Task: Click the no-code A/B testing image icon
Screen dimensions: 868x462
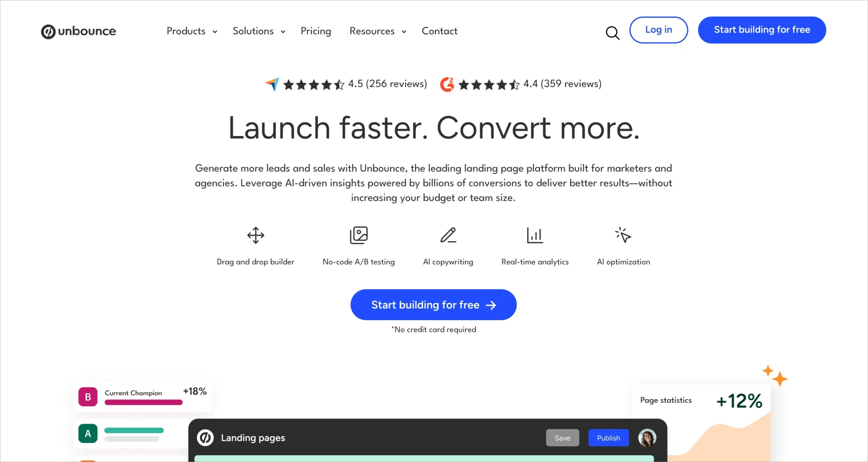Action: (359, 235)
